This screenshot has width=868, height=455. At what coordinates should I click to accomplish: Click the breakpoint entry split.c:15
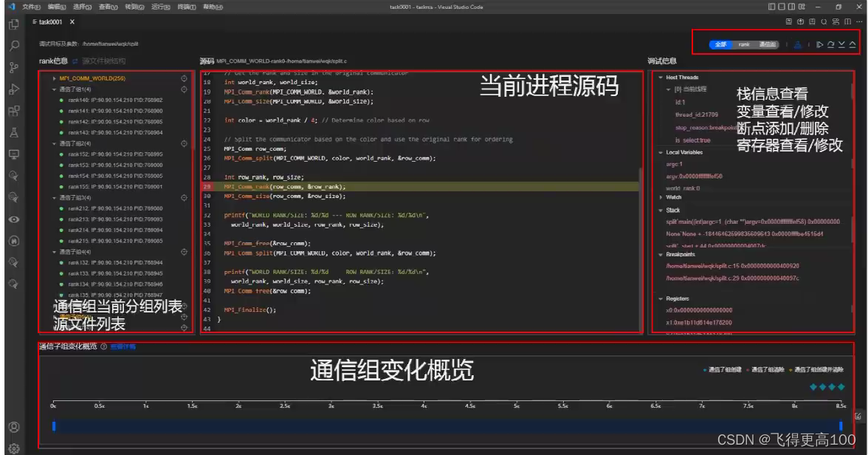point(732,266)
